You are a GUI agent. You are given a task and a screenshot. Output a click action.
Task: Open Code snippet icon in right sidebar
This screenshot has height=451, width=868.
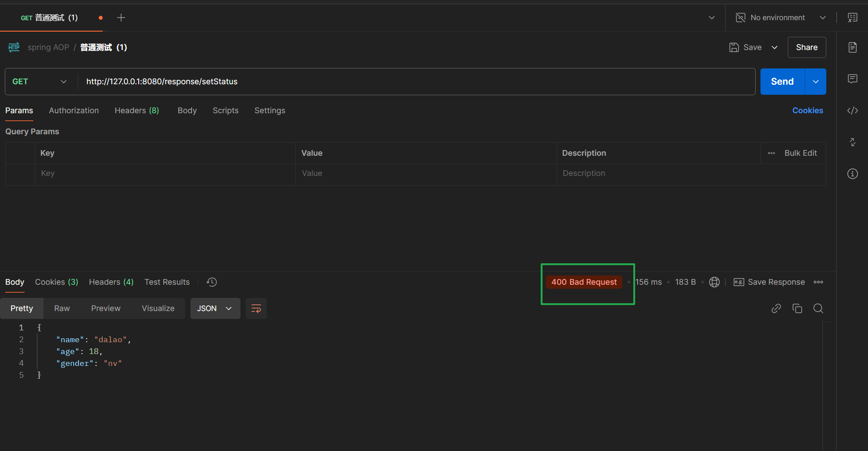[x=852, y=111]
